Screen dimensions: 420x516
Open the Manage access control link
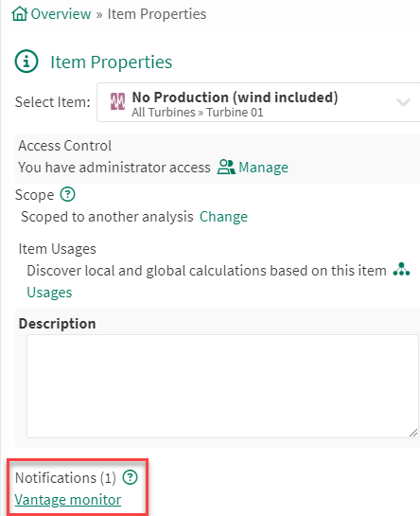(263, 168)
